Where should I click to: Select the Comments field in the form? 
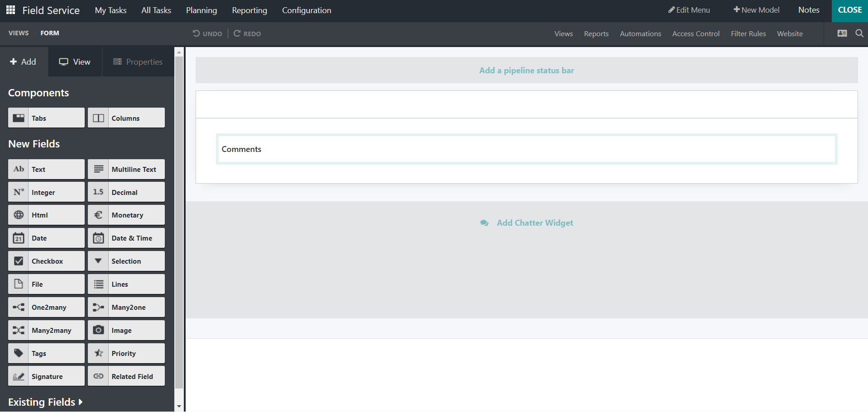tap(527, 149)
